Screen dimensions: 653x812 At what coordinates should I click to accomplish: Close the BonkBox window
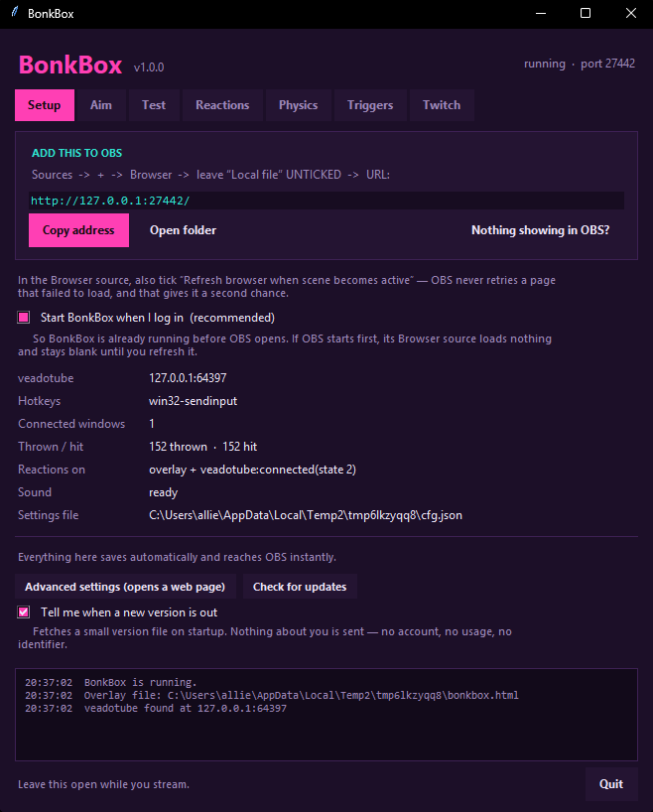click(631, 14)
